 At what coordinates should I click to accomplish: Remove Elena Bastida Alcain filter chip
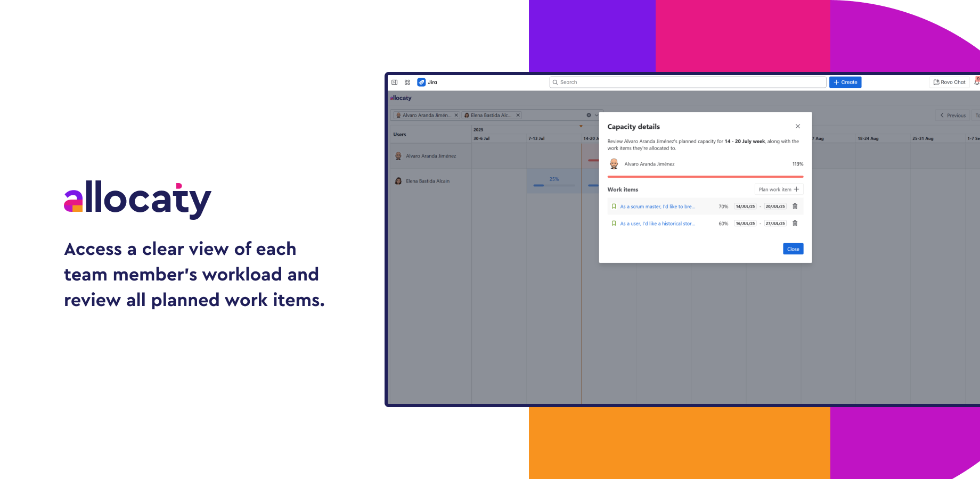coord(518,115)
